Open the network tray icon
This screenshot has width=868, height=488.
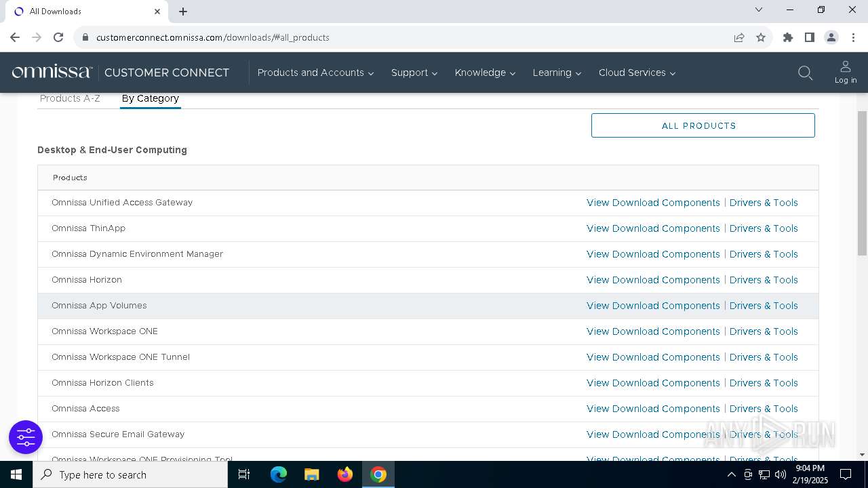tap(764, 474)
